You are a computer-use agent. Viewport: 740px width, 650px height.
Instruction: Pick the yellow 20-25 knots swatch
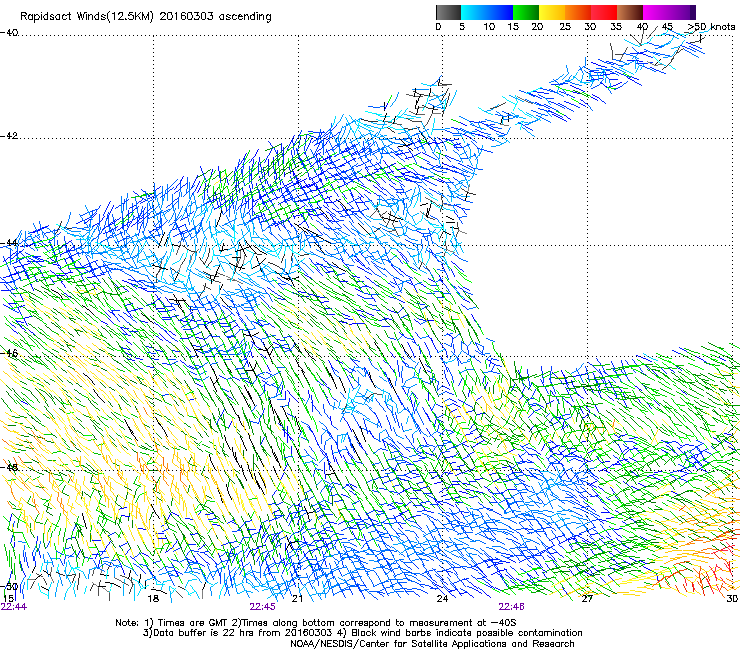[552, 12]
